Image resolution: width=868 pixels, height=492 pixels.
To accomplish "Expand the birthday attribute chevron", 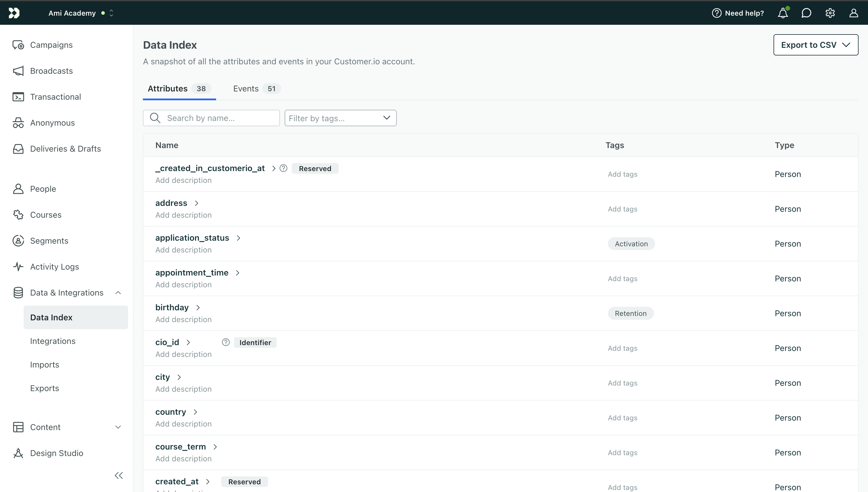I will coord(198,308).
